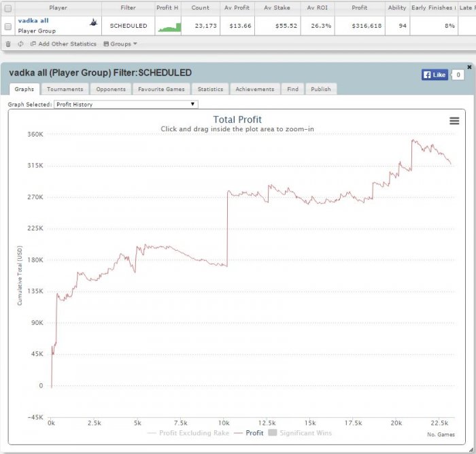Click the green Profit History thumbnail
476x454 pixels.
(x=169, y=27)
